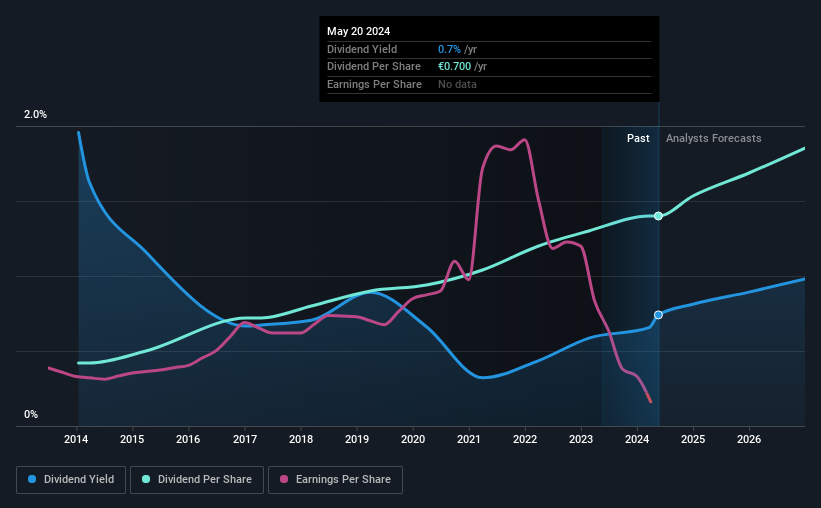Click the 2025 x-axis label
The height and width of the screenshot is (508, 821).
click(693, 439)
